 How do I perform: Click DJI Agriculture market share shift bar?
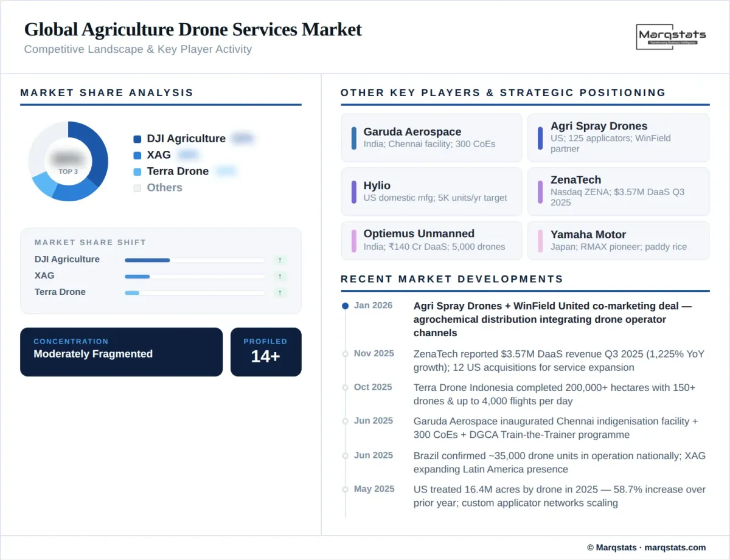(195, 260)
